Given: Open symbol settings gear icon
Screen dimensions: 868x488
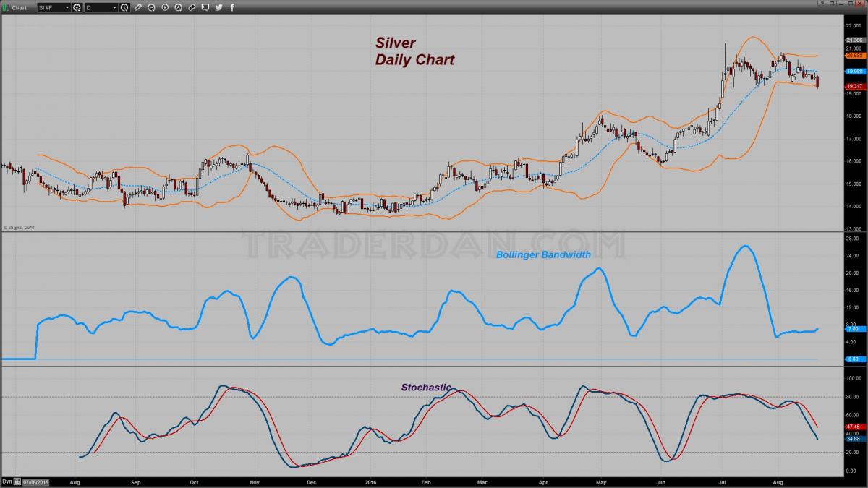Looking at the screenshot, I should (77, 7).
